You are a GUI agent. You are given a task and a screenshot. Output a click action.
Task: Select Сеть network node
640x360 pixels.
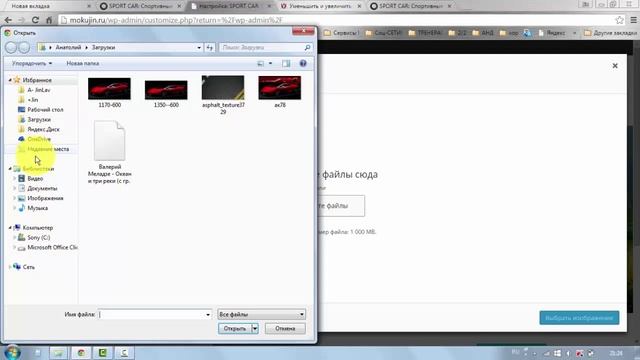29,267
